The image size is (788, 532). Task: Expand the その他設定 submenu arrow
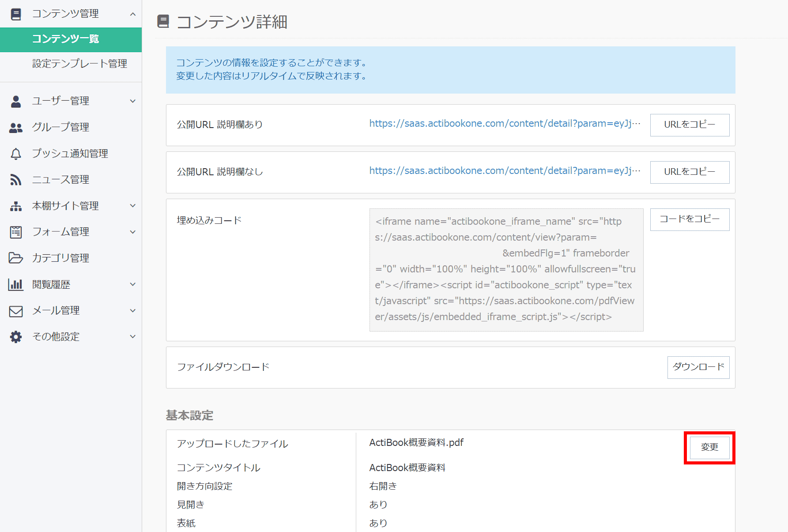(132, 337)
